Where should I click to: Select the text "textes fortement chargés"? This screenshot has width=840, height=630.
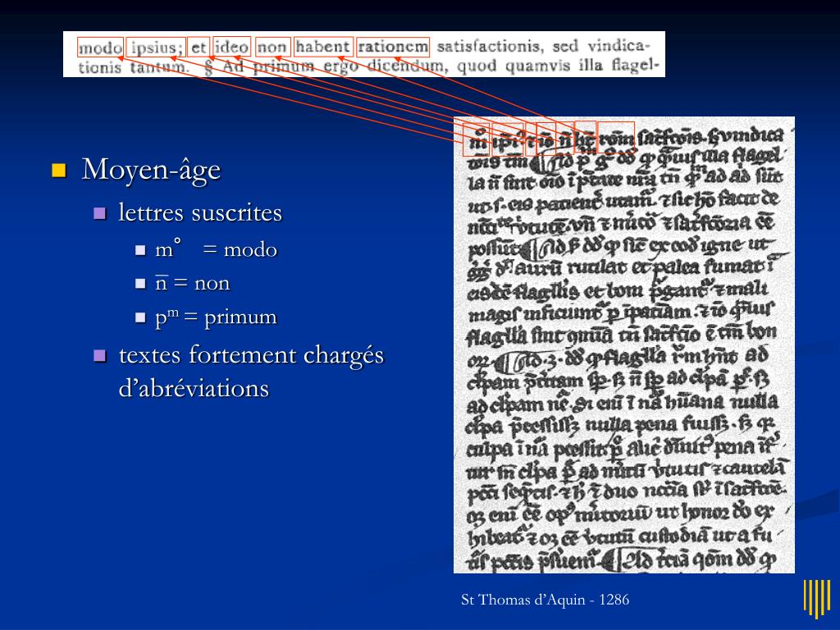click(251, 355)
